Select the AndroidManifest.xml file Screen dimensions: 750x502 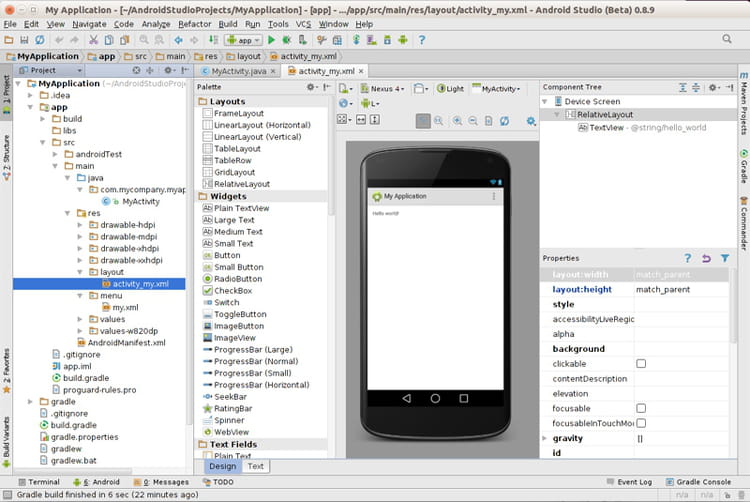tap(121, 343)
